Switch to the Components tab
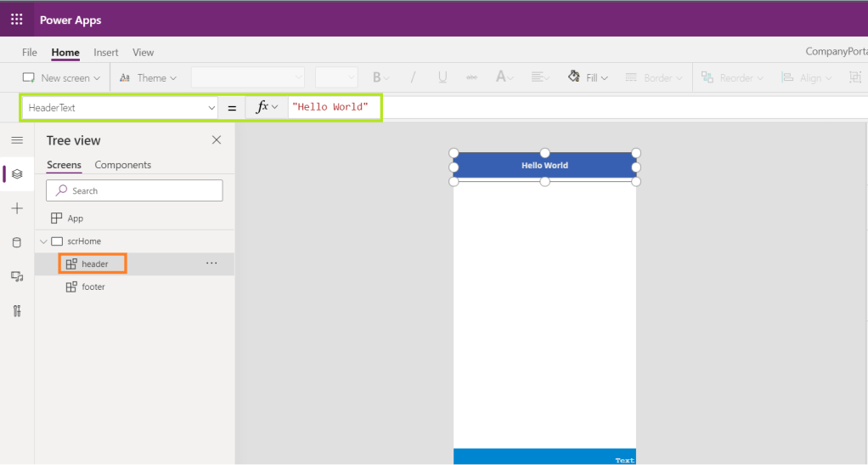 pyautogui.click(x=122, y=165)
